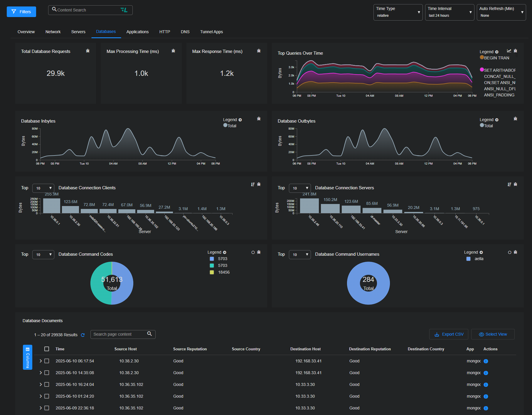Click the circle icon on Database Command Codes

coord(253,252)
